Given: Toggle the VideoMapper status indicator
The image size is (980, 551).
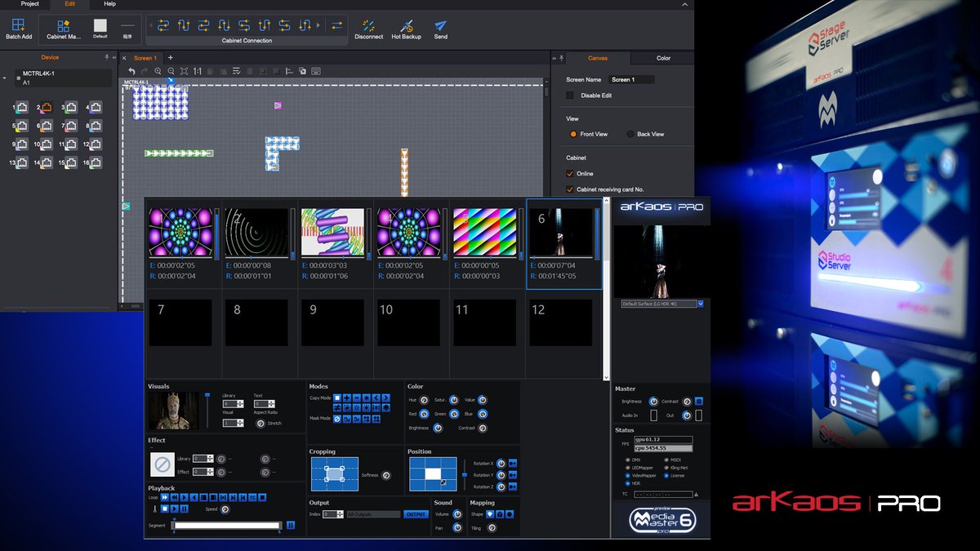Looking at the screenshot, I should [x=627, y=475].
